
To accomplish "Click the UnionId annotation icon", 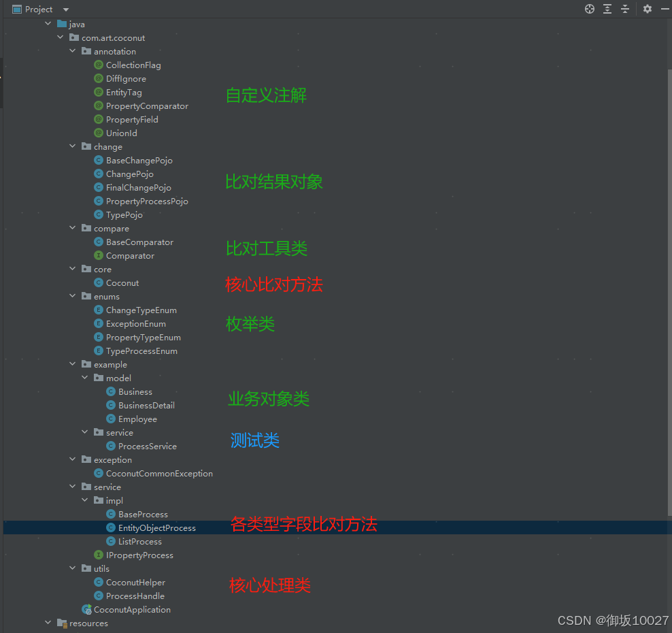I will [x=99, y=133].
